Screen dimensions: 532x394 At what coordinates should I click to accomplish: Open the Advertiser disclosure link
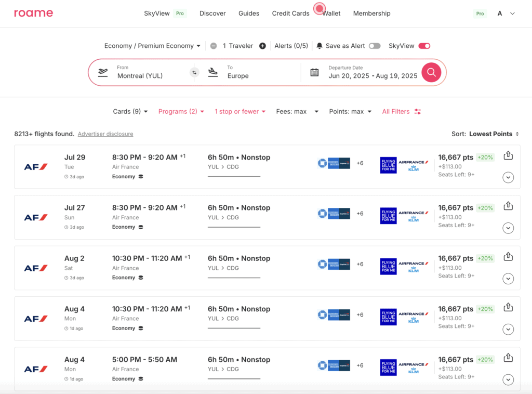click(x=105, y=134)
